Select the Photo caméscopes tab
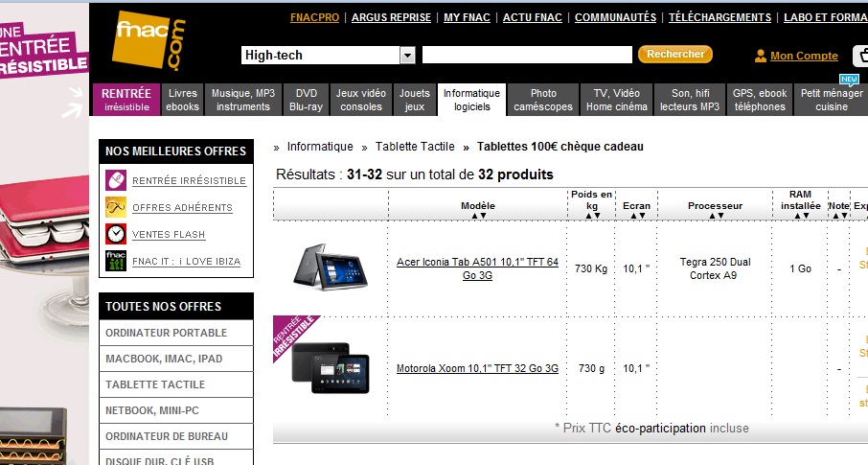The height and width of the screenshot is (465, 868). [x=543, y=100]
